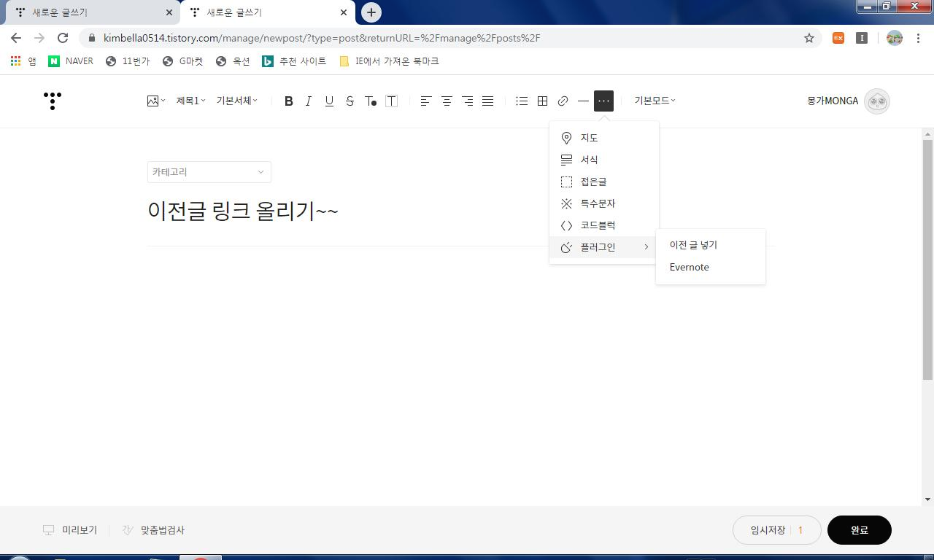
Task: Select 코드블럭 code block option
Action: tap(603, 225)
